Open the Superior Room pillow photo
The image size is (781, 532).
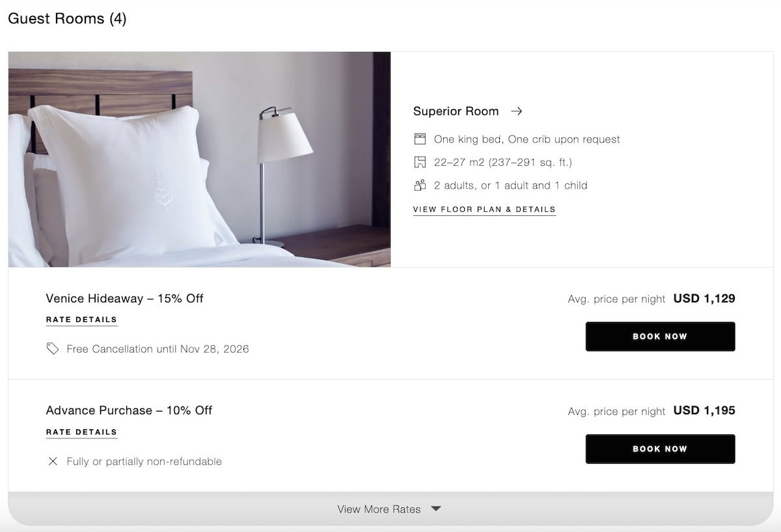pyautogui.click(x=199, y=159)
